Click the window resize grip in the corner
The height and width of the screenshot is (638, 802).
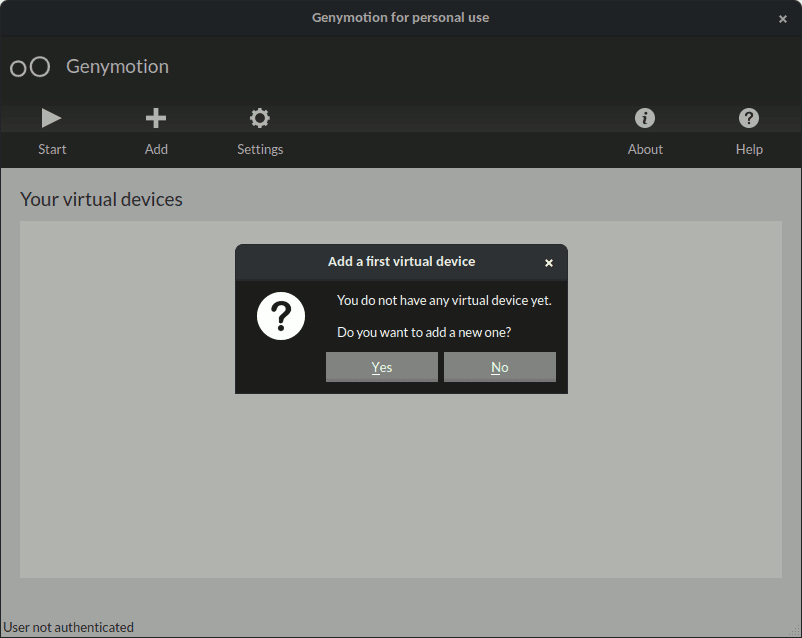(x=794, y=631)
